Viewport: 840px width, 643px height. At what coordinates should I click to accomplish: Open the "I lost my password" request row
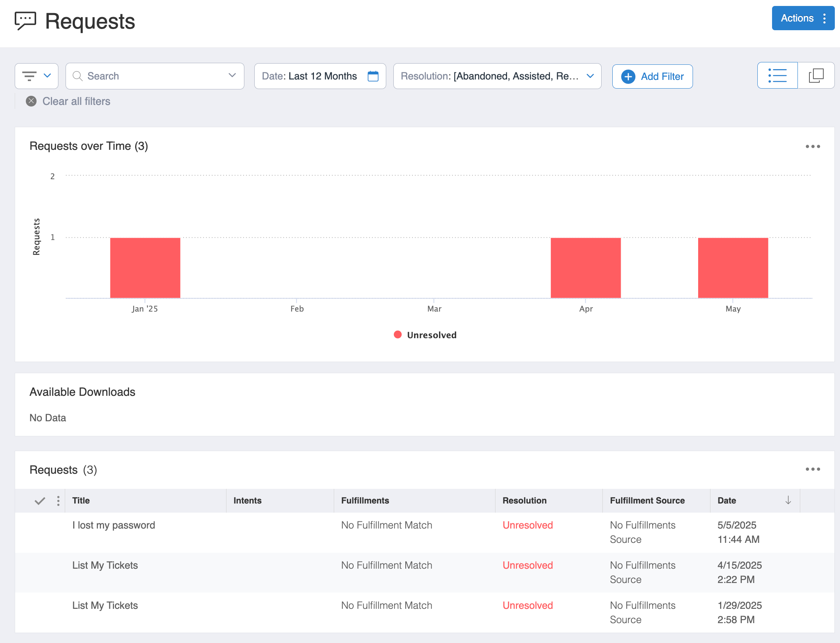(114, 525)
